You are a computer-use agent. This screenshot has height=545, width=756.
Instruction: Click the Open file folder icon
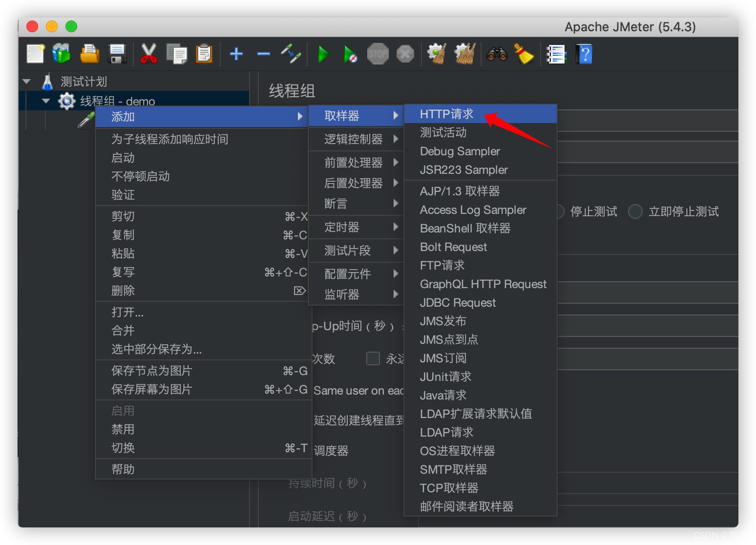point(89,54)
